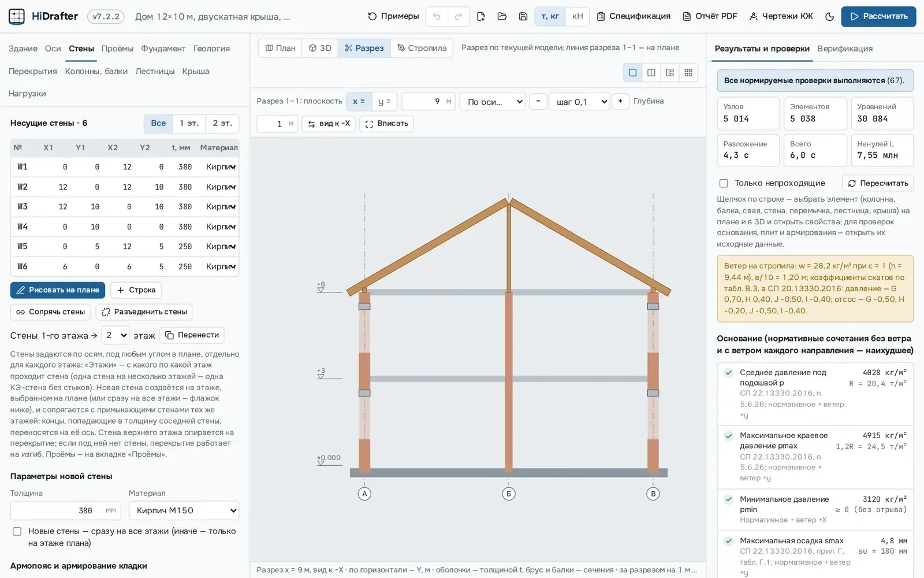Filter walls to '1 эт.'
The image size is (924, 578).
coord(189,123)
